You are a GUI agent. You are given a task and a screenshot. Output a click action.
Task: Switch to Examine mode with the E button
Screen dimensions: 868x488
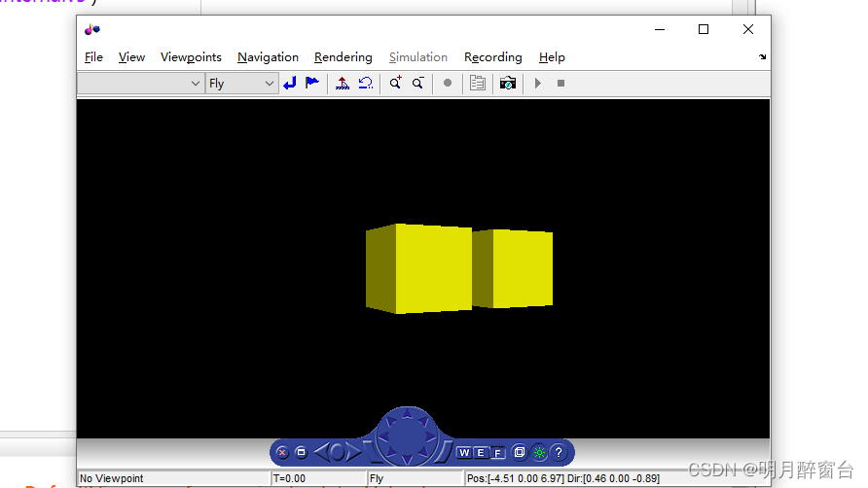[481, 453]
